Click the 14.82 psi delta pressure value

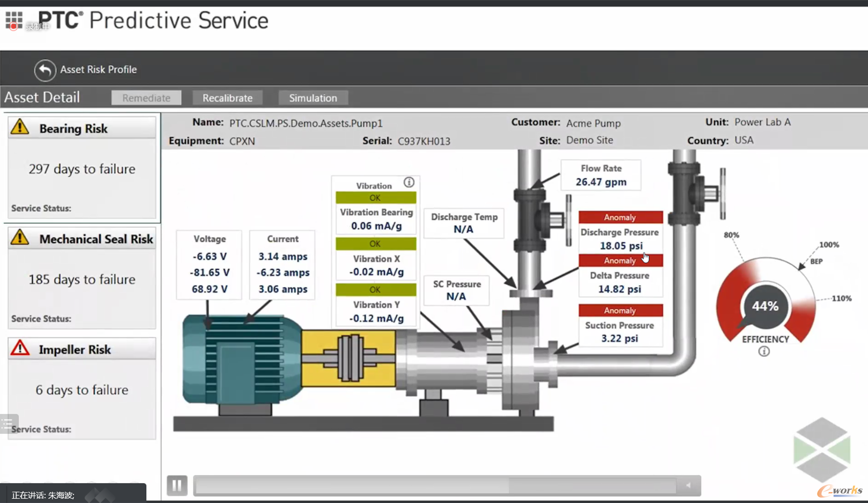619,289
